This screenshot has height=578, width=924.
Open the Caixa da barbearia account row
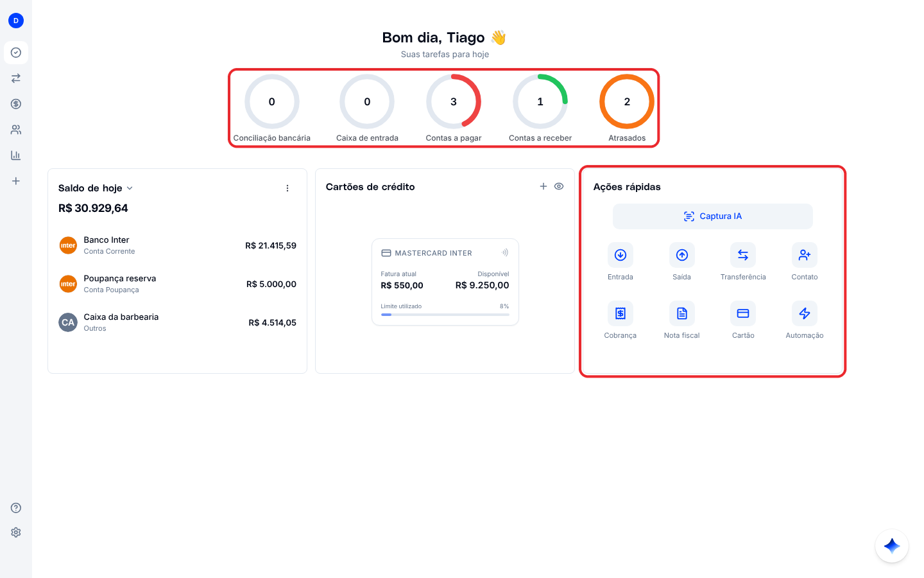pyautogui.click(x=178, y=322)
